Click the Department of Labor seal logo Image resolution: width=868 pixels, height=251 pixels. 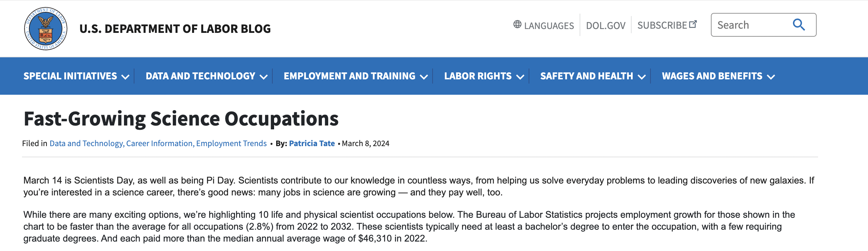46,29
